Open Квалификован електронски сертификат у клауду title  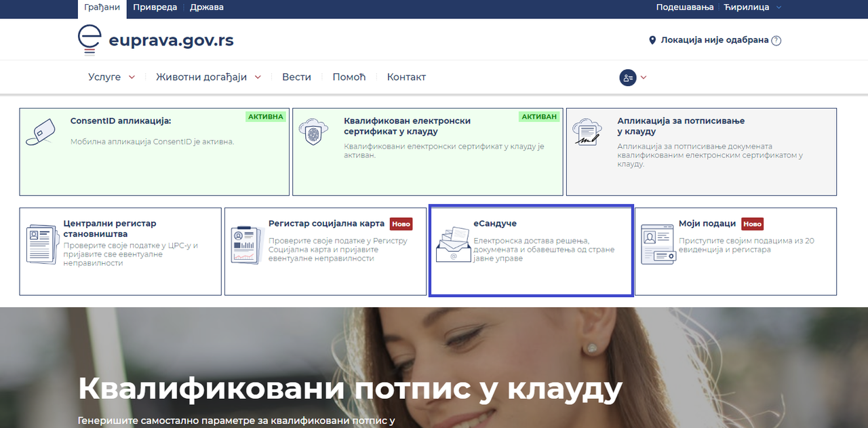click(407, 126)
